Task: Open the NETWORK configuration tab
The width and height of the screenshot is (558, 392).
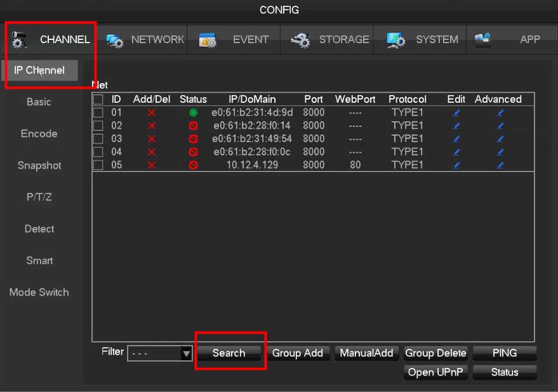Action: point(146,39)
